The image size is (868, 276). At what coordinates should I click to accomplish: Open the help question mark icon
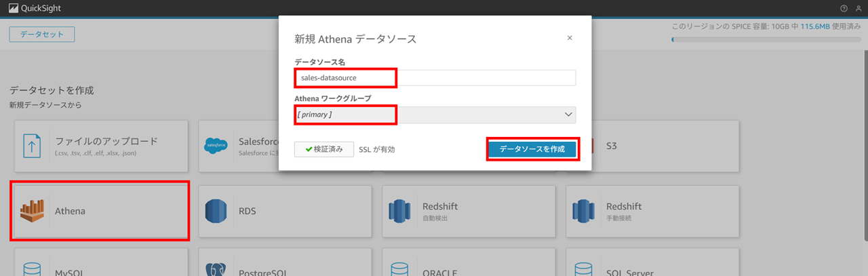pos(844,8)
